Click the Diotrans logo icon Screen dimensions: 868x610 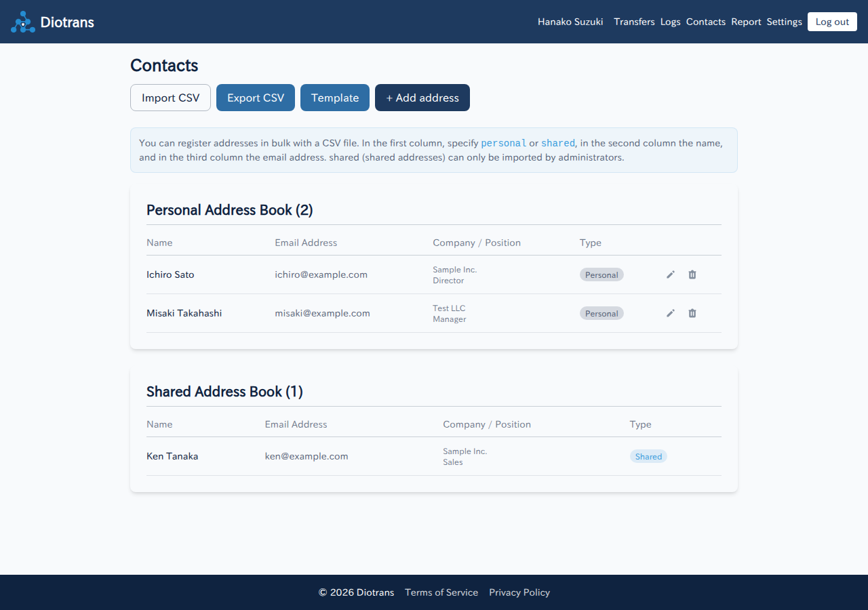(x=23, y=22)
